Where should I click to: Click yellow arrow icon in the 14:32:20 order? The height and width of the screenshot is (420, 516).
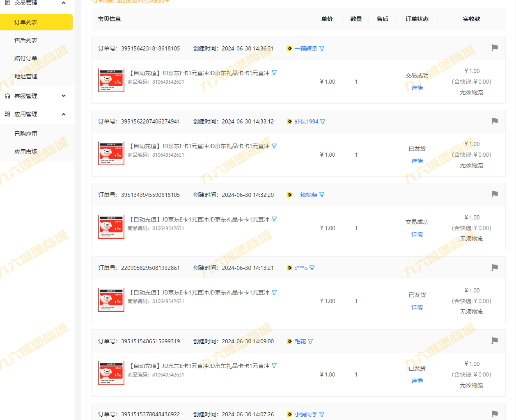290,195
